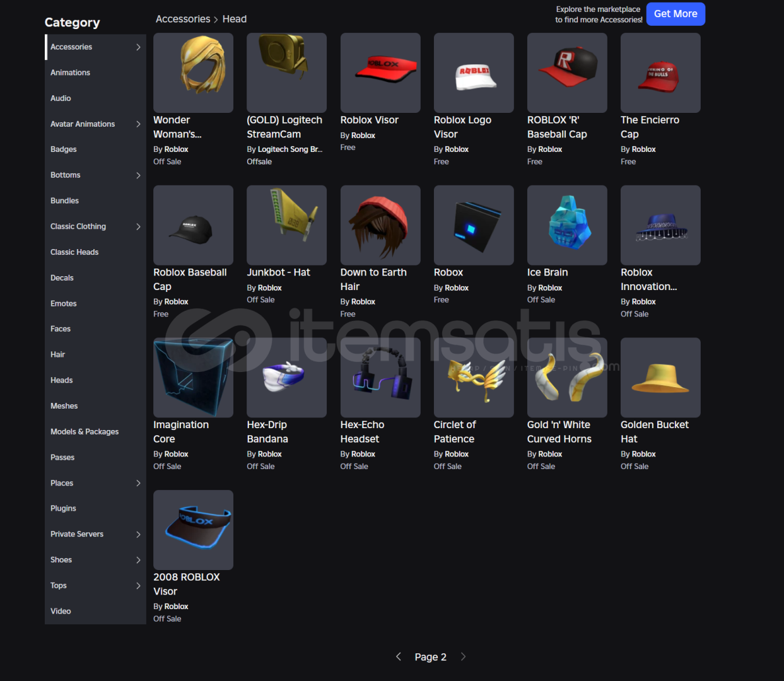Open the Robox item thumbnail

pos(474,225)
